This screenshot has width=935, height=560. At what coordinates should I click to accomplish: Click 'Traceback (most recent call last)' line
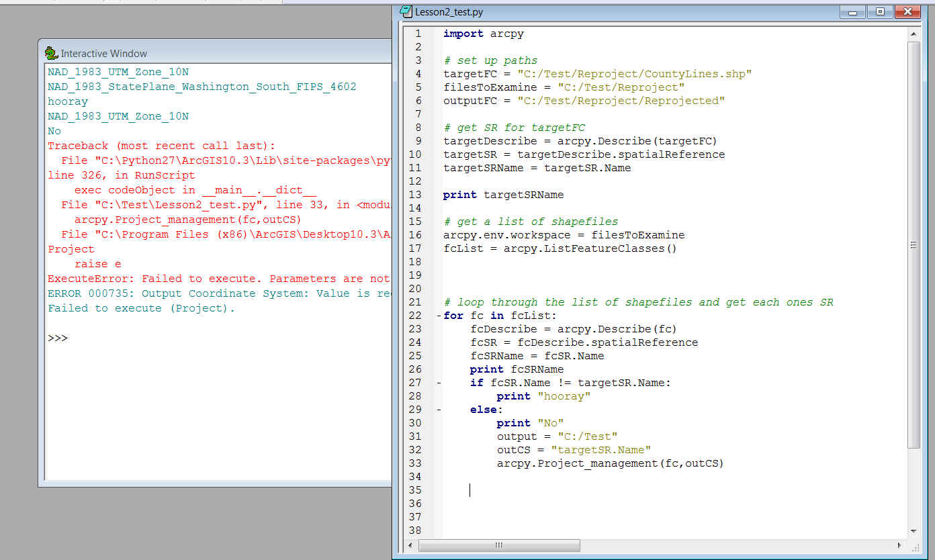(162, 146)
